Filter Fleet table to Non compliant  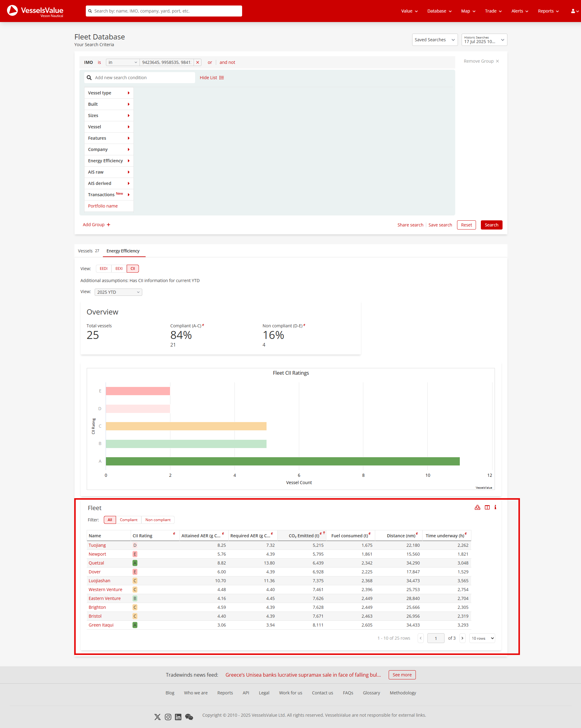tap(158, 520)
